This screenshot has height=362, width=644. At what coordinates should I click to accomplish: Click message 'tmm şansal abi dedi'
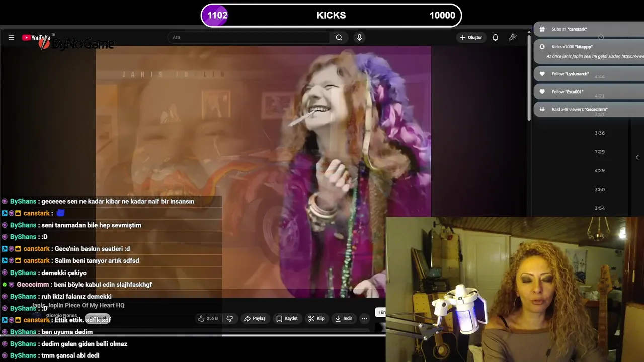pyautogui.click(x=70, y=356)
